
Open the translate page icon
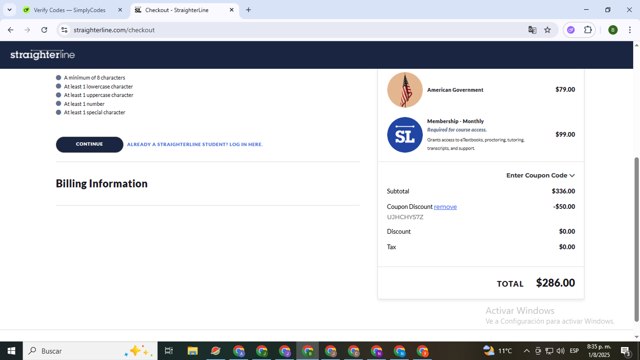click(532, 30)
